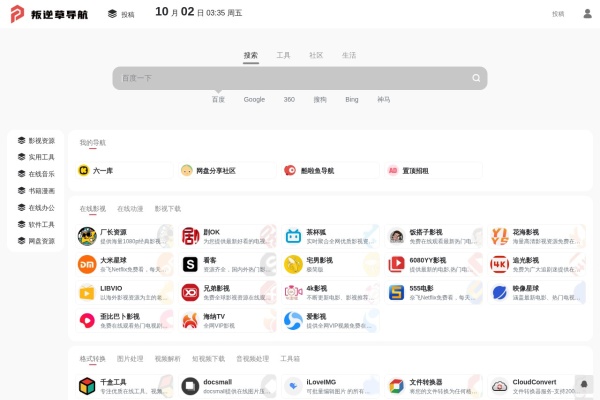Click the bell notification icon

click(x=584, y=384)
